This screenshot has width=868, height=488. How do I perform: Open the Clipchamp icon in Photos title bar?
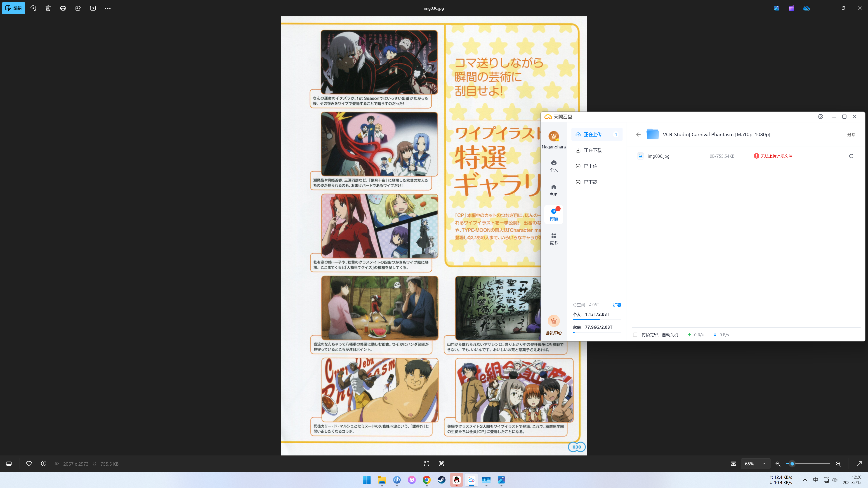792,8
